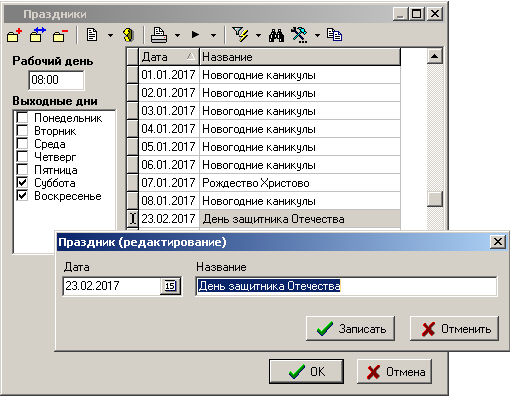
Task: Toggle the Вторник checkbox
Action: click(22, 130)
